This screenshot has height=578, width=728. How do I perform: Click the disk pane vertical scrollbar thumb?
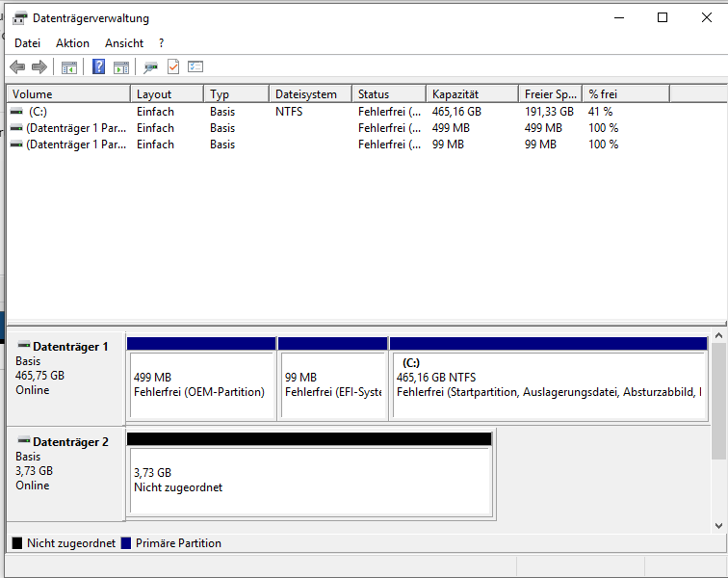tap(718, 401)
